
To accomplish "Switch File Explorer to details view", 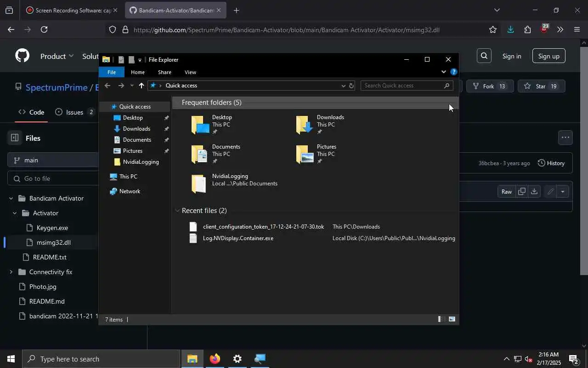I will coord(441,319).
